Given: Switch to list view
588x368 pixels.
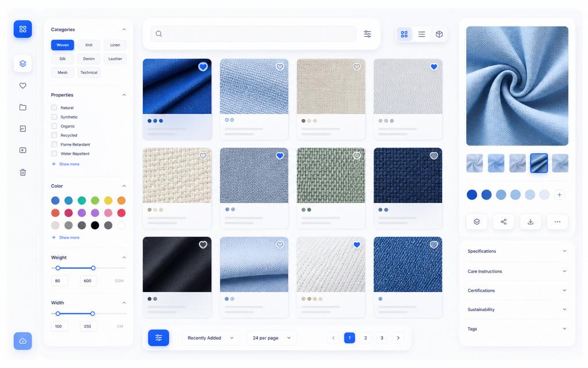Looking at the screenshot, I should point(422,34).
